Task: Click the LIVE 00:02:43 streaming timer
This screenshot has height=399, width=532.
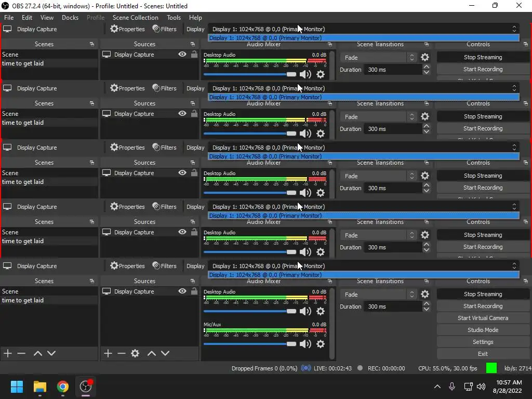Action: (x=333, y=368)
